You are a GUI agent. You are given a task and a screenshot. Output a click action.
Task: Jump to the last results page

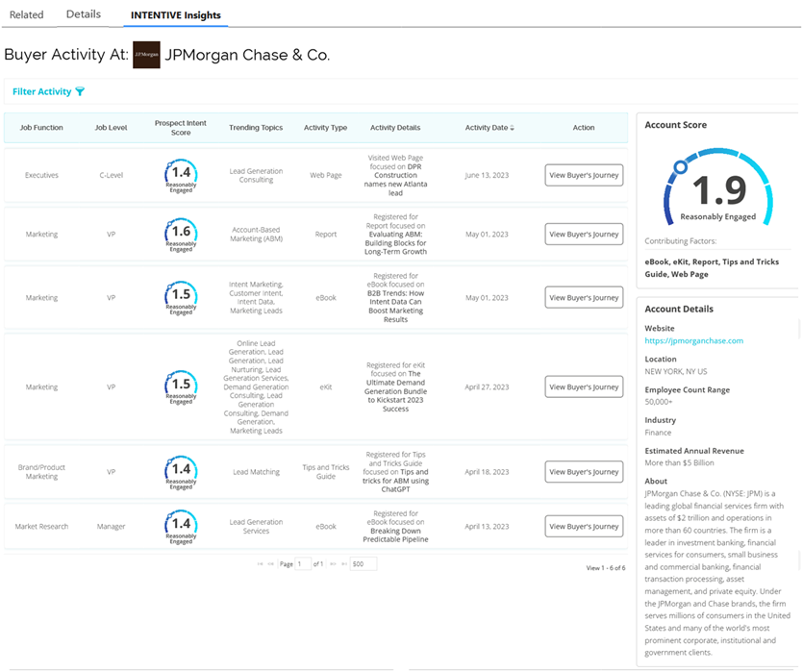point(342,564)
